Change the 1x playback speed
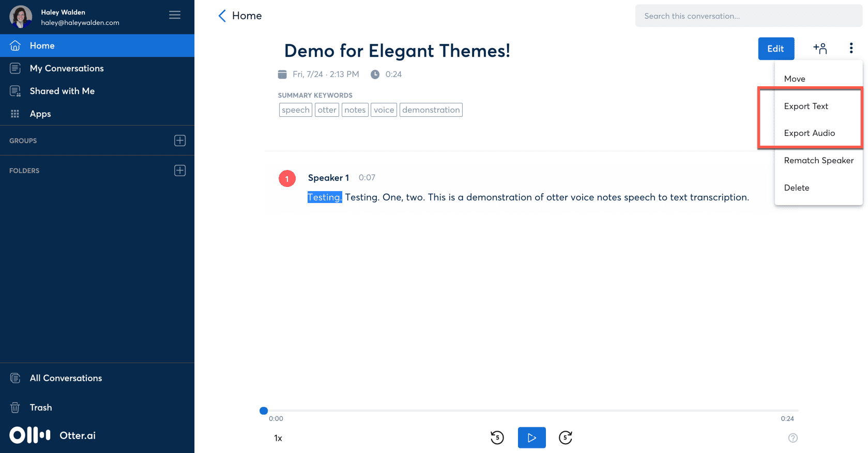Image resolution: width=868 pixels, height=453 pixels. (x=278, y=438)
